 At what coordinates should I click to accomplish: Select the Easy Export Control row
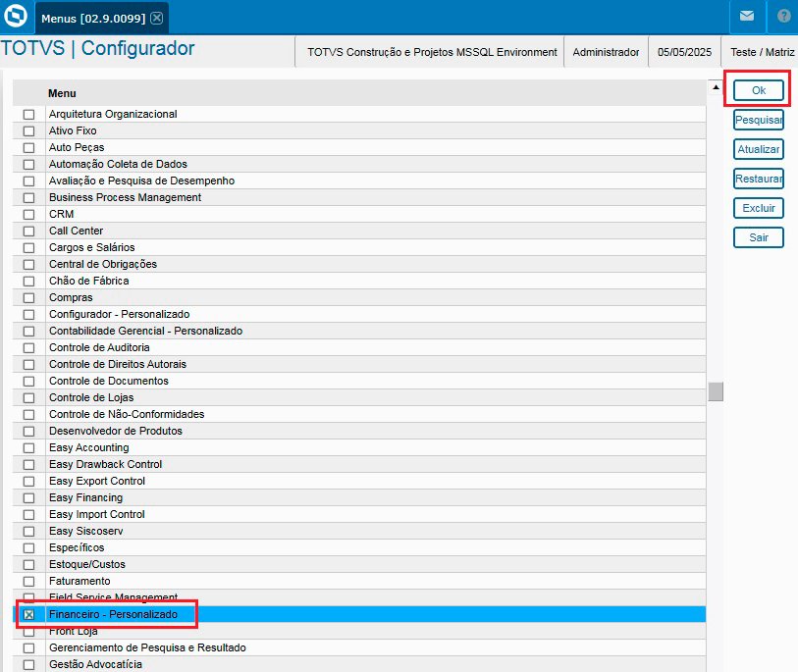pos(359,482)
